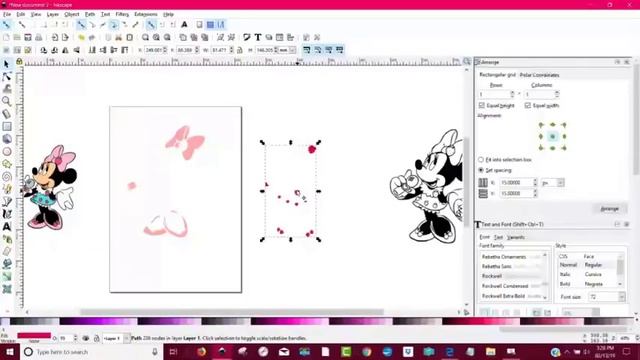The height and width of the screenshot is (360, 640).
Task: Click the Align and Distribute toolbar icon
Action: click(290, 38)
